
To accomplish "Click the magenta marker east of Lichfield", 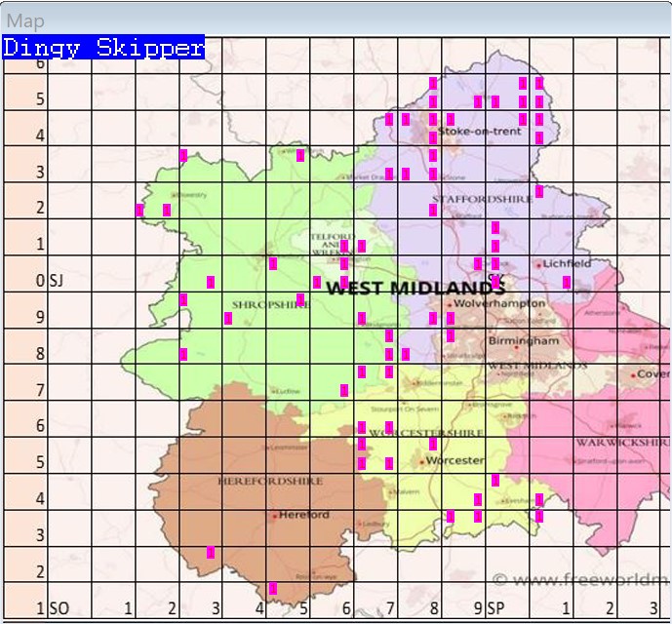I will tap(567, 282).
